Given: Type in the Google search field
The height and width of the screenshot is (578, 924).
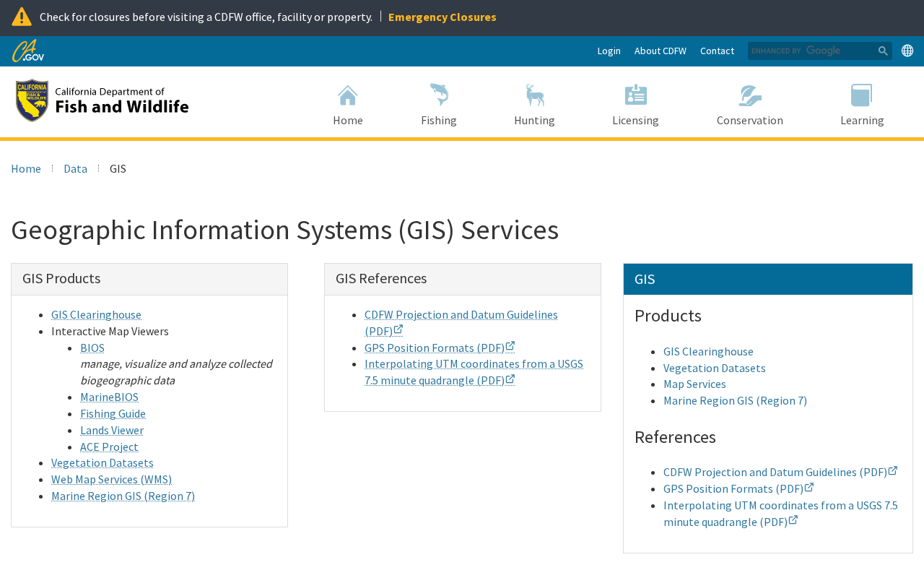Looking at the screenshot, I should (811, 51).
